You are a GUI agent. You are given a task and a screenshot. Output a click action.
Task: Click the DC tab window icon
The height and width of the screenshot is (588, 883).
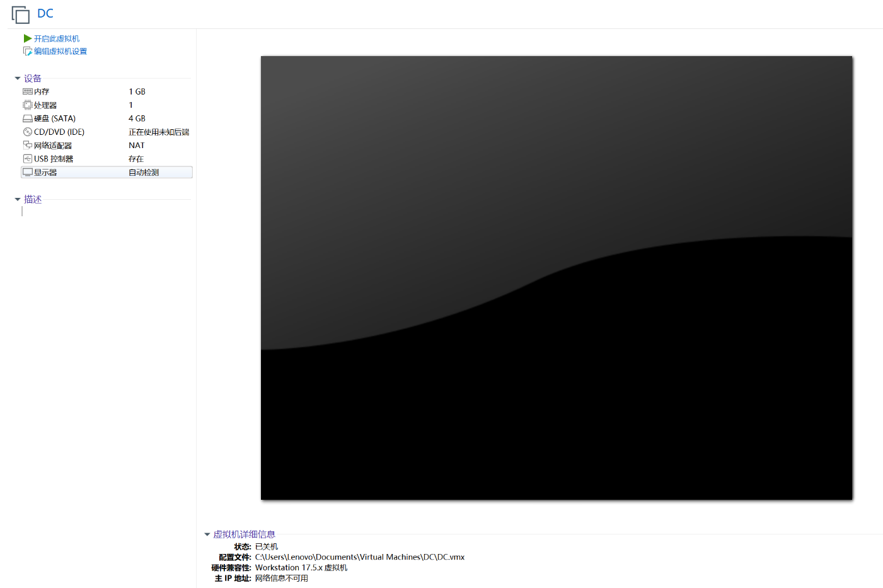(20, 14)
